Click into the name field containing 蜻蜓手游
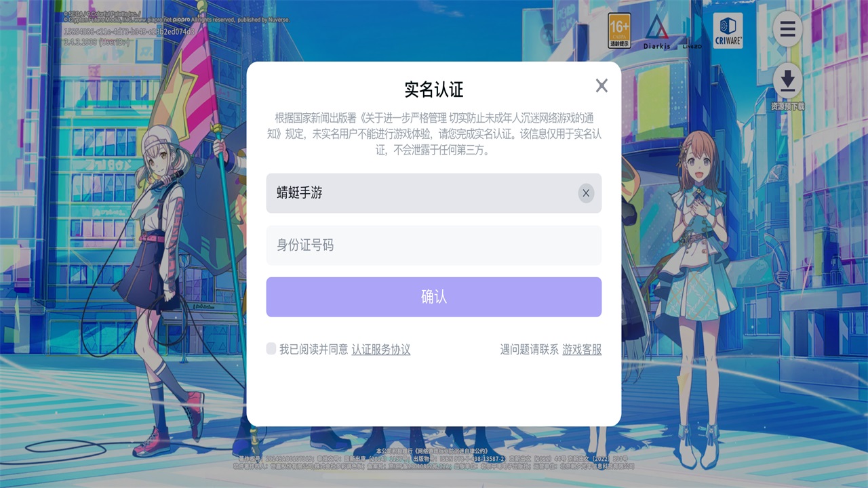 pyautogui.click(x=434, y=193)
